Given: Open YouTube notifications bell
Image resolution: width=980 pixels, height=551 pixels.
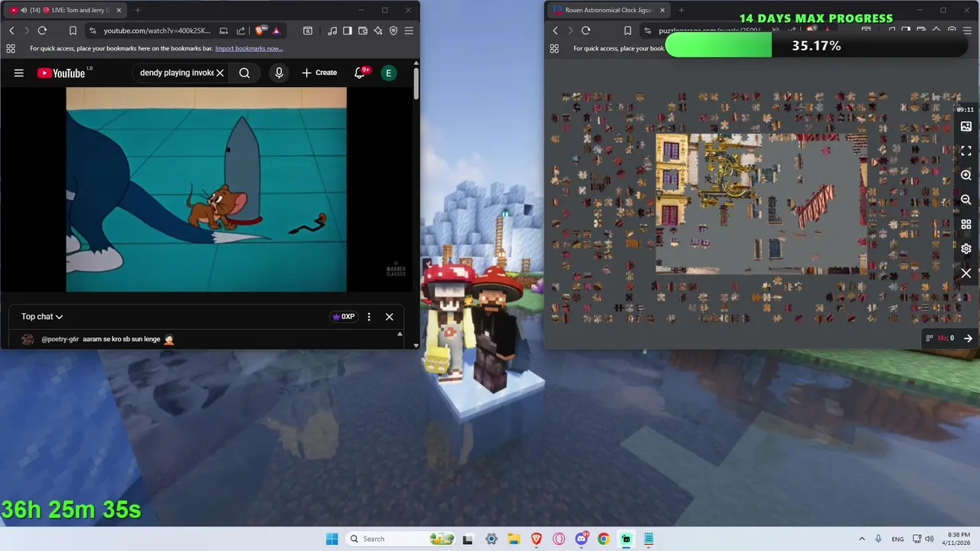Looking at the screenshot, I should 360,73.
